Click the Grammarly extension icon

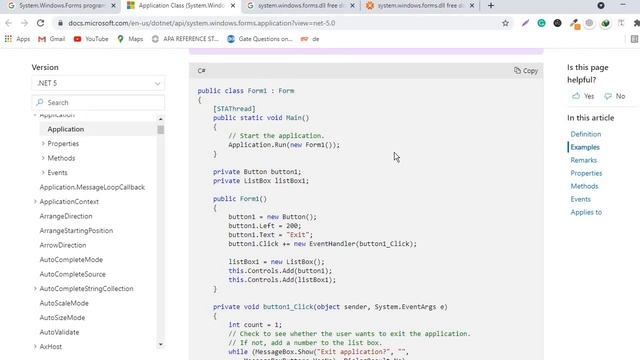coord(541,23)
